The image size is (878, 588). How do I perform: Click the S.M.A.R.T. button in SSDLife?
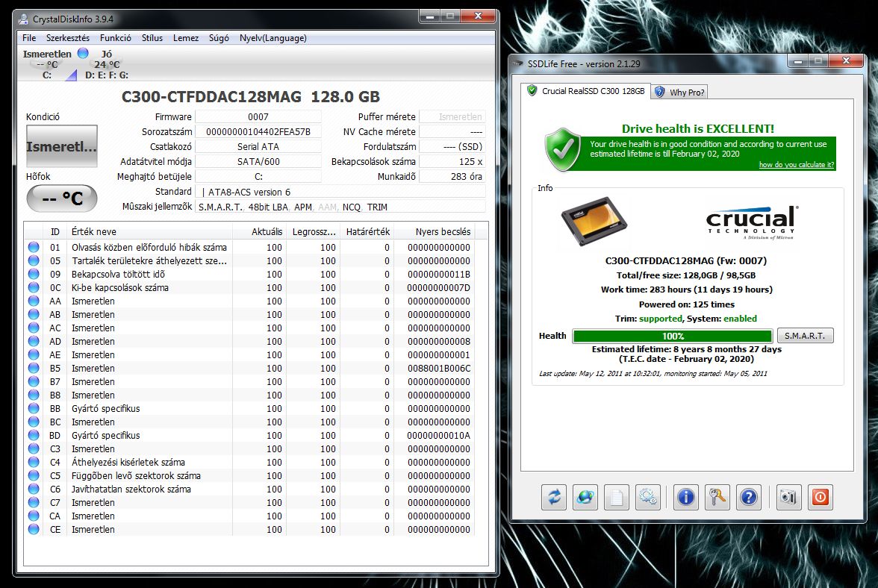click(x=805, y=336)
